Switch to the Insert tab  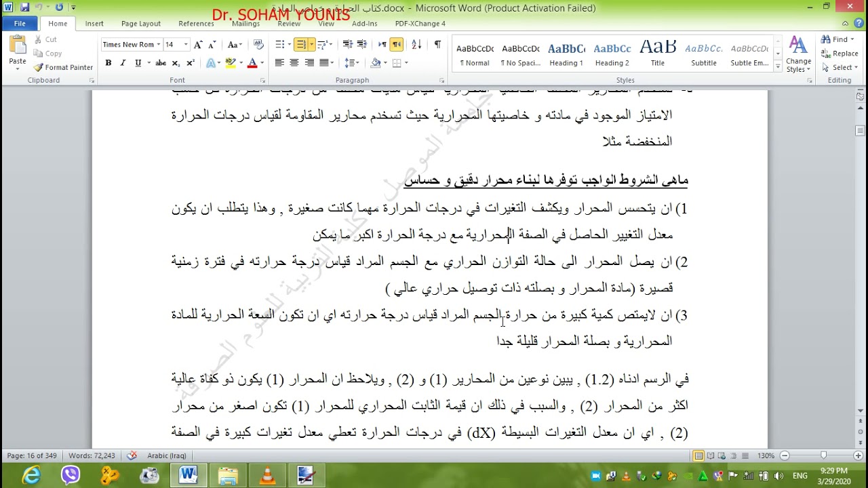[94, 23]
